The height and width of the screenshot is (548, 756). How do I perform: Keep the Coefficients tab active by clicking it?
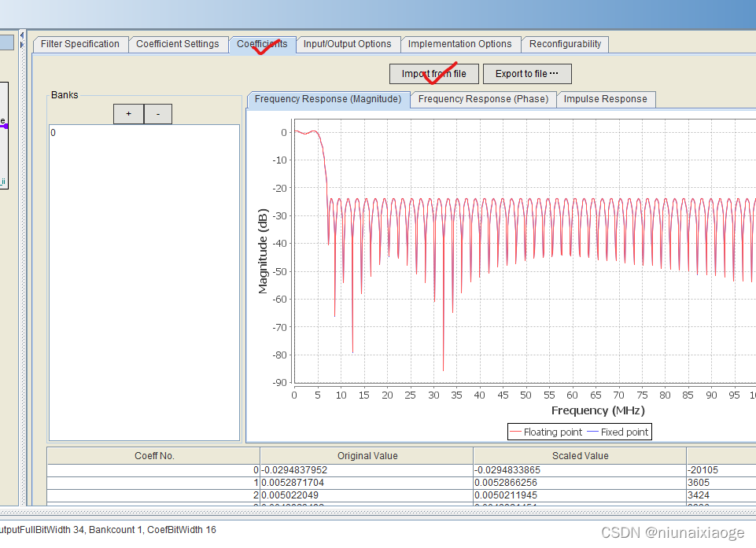263,44
